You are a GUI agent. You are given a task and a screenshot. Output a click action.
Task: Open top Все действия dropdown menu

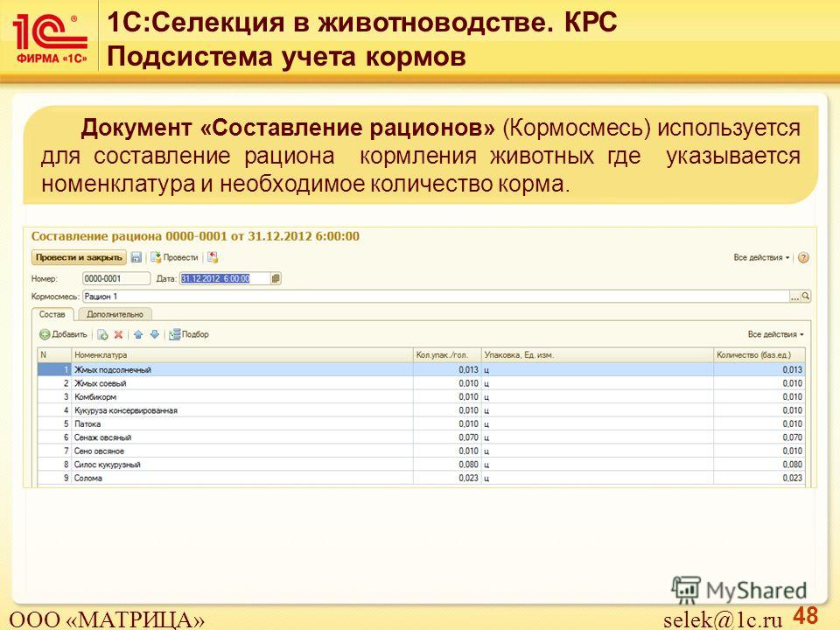(x=761, y=257)
